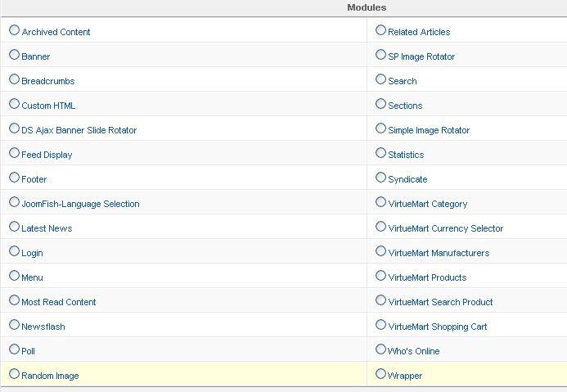Click the Search module link
567x392 pixels.
[x=403, y=81]
